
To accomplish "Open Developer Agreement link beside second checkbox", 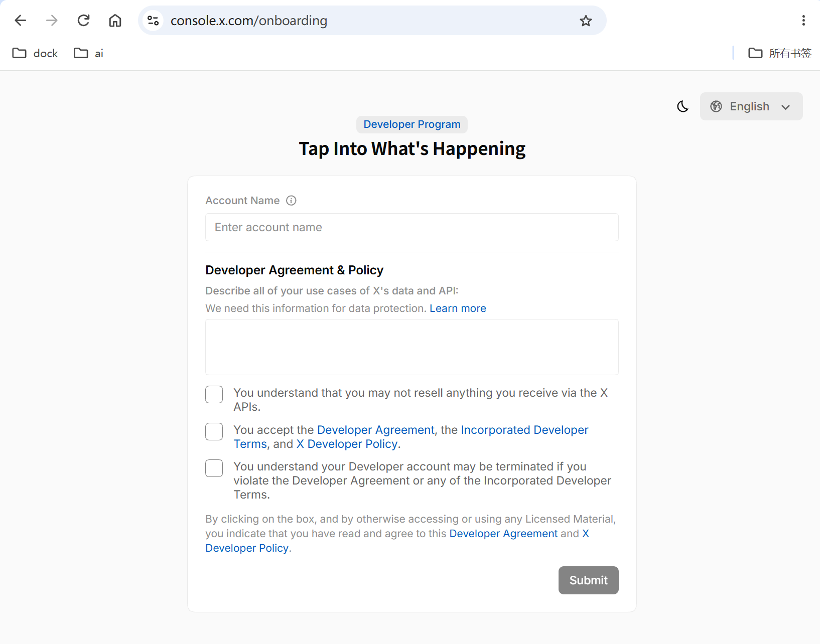I will point(376,430).
